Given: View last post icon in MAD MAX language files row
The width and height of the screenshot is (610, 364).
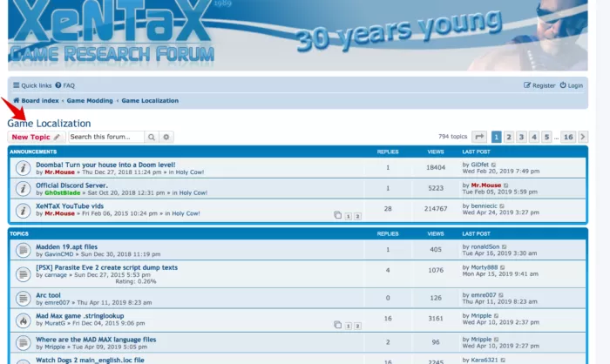Looking at the screenshot, I should [497, 340].
